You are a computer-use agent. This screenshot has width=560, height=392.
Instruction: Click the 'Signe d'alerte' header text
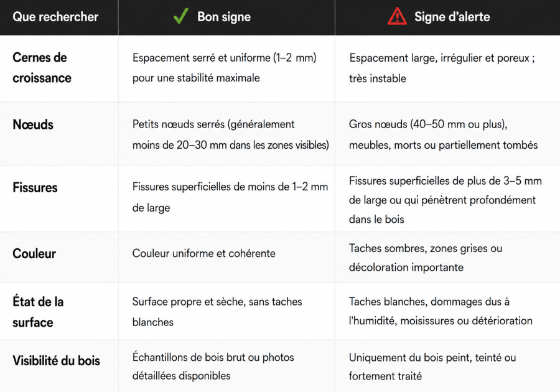click(452, 17)
